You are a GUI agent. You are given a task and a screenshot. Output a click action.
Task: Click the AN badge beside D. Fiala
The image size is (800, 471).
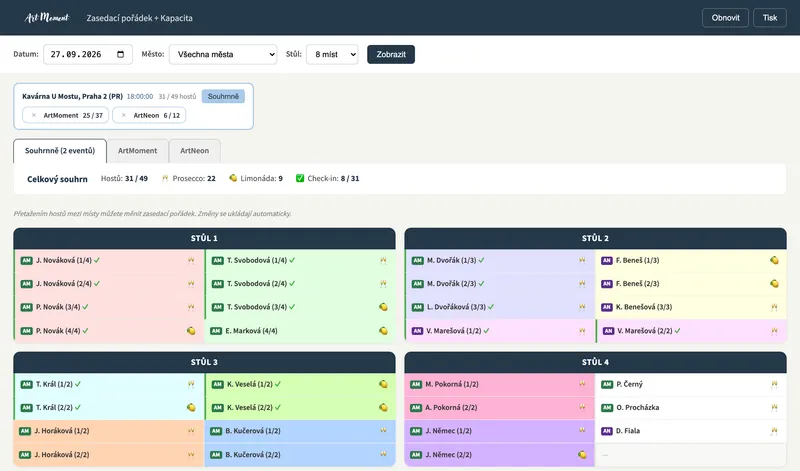(x=607, y=431)
